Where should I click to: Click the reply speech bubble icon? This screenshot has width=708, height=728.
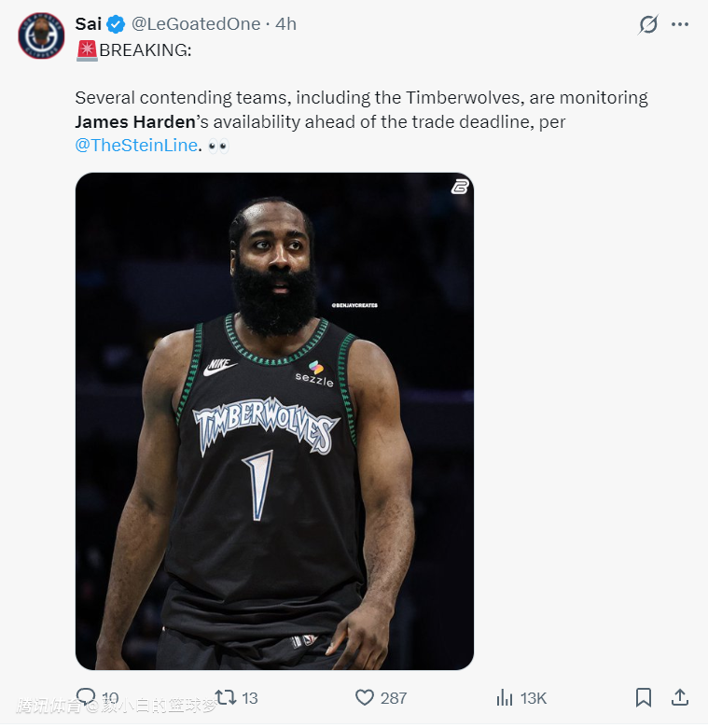coord(86,696)
